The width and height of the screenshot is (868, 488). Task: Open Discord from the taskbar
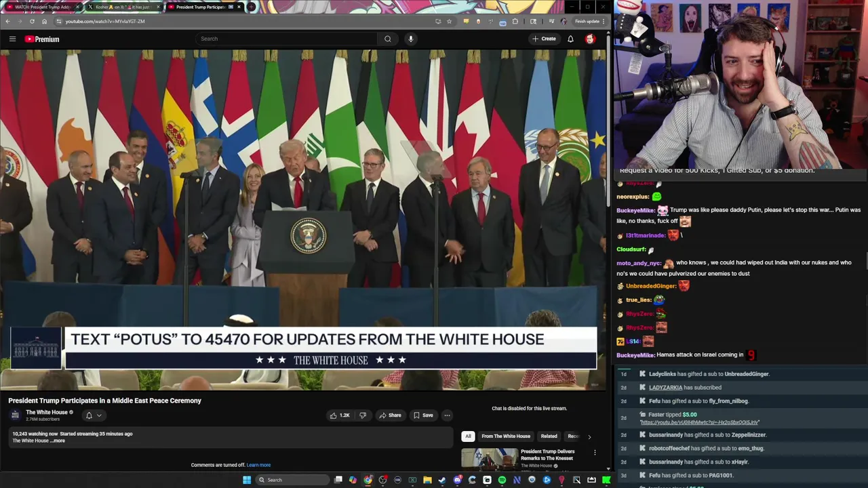click(x=457, y=480)
